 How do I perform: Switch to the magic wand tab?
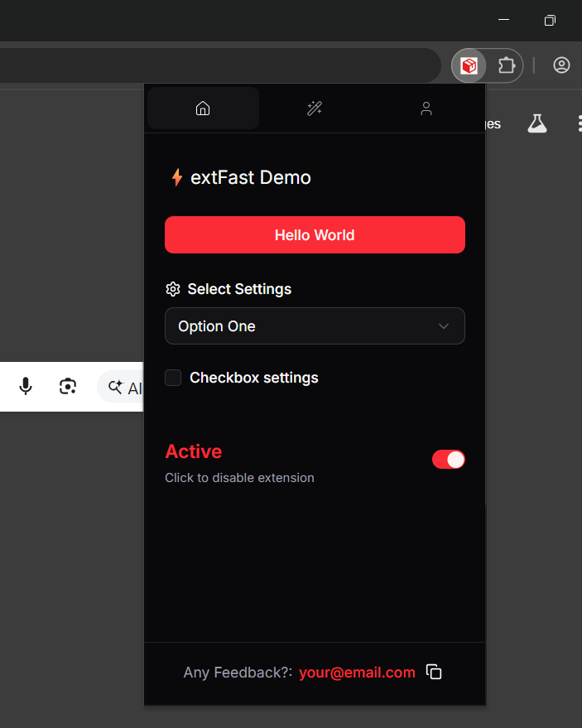tap(315, 108)
